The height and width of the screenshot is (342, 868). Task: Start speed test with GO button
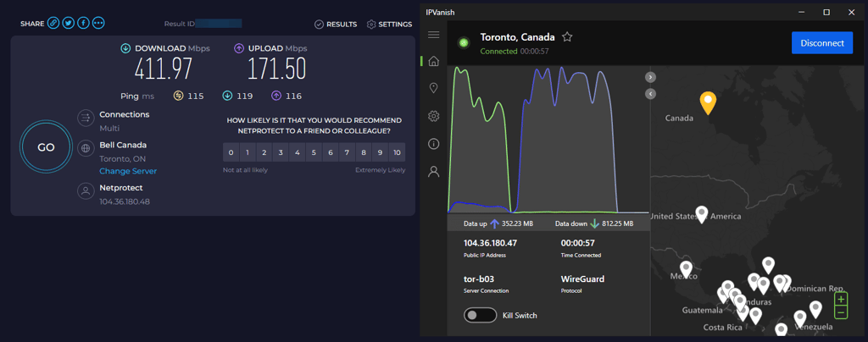[x=46, y=147]
